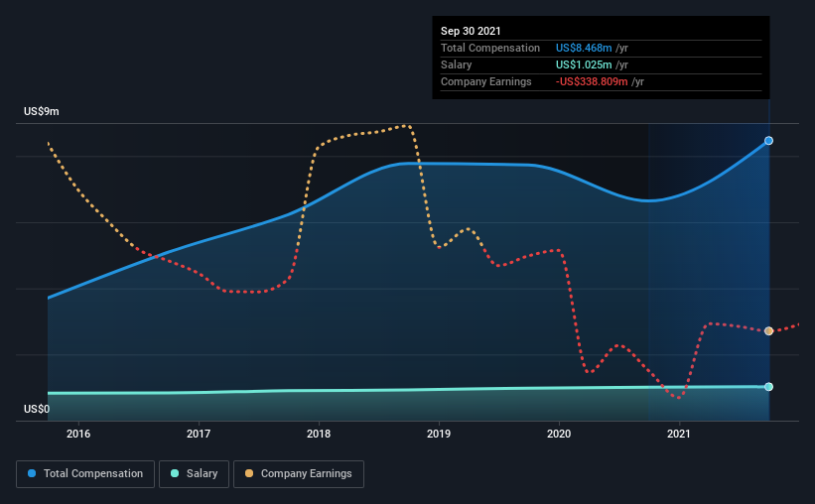Select the 2017 x-axis label
The image size is (815, 504).
[199, 434]
